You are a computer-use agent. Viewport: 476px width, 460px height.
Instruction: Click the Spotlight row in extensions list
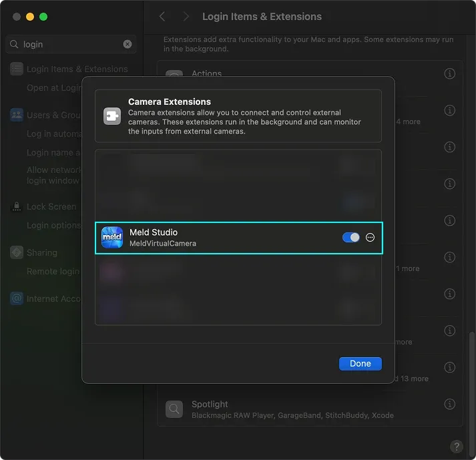click(310, 409)
